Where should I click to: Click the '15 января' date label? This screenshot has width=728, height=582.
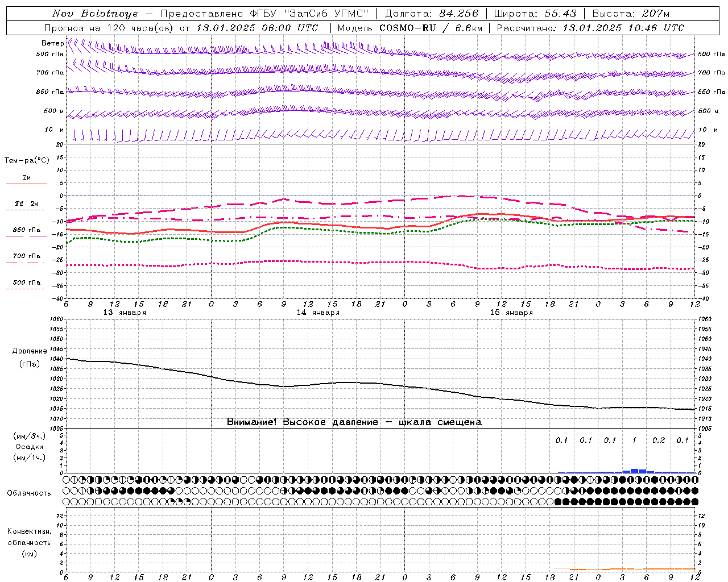(511, 313)
